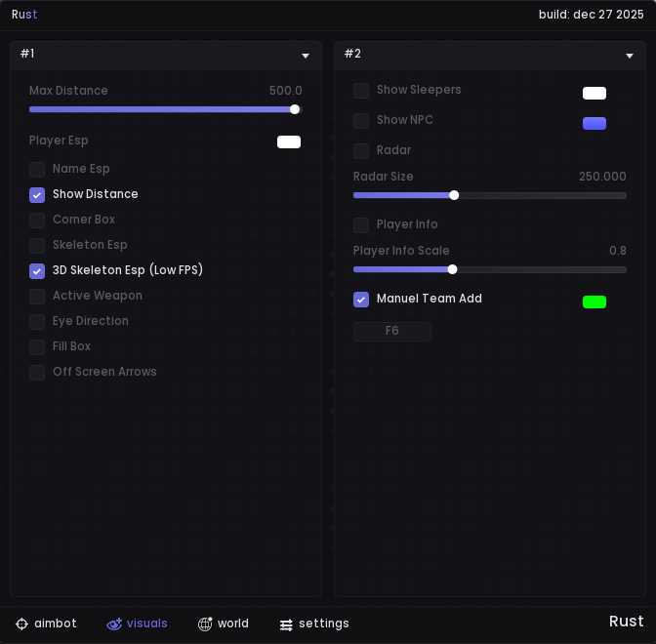The image size is (656, 644).
Task: Toggle Off Screen Arrows on
Action: pyautogui.click(x=37, y=373)
